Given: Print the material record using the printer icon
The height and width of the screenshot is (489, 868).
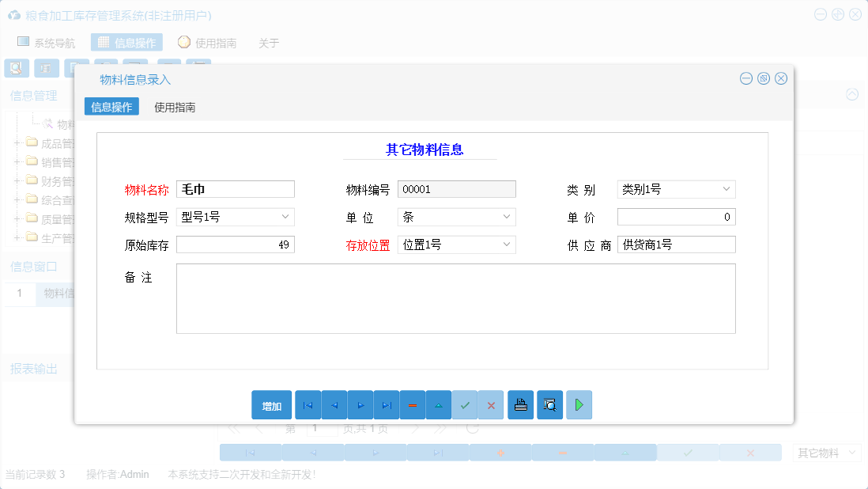Looking at the screenshot, I should click(x=520, y=404).
